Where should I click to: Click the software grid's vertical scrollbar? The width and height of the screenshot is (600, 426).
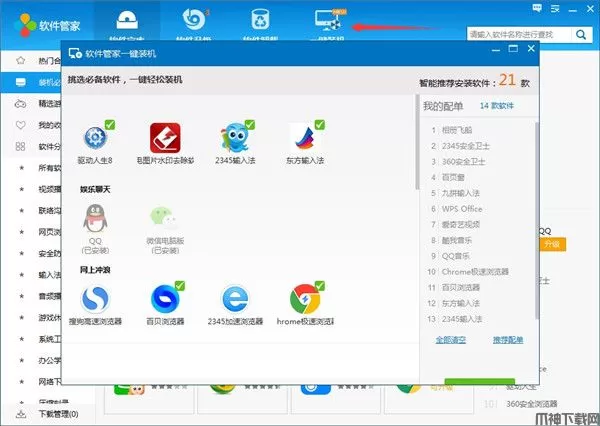417,142
